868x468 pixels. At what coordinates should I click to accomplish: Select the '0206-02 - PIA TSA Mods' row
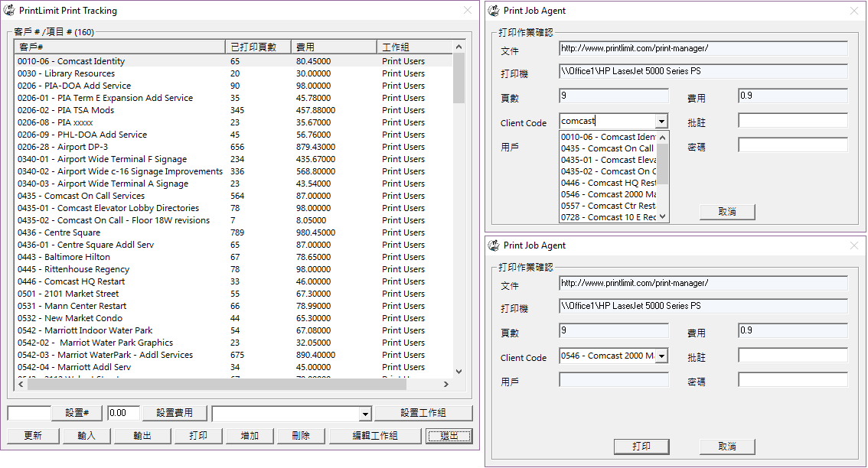pos(233,110)
